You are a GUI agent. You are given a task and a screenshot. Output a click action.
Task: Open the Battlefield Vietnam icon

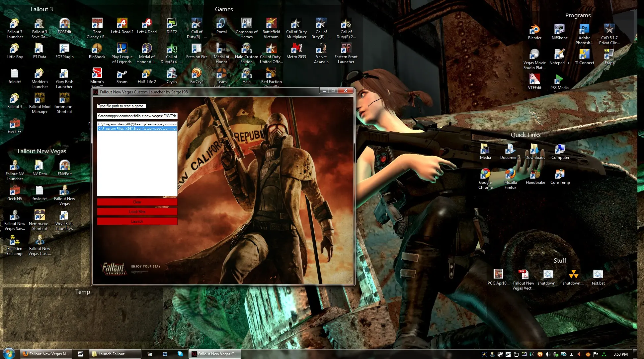(271, 28)
